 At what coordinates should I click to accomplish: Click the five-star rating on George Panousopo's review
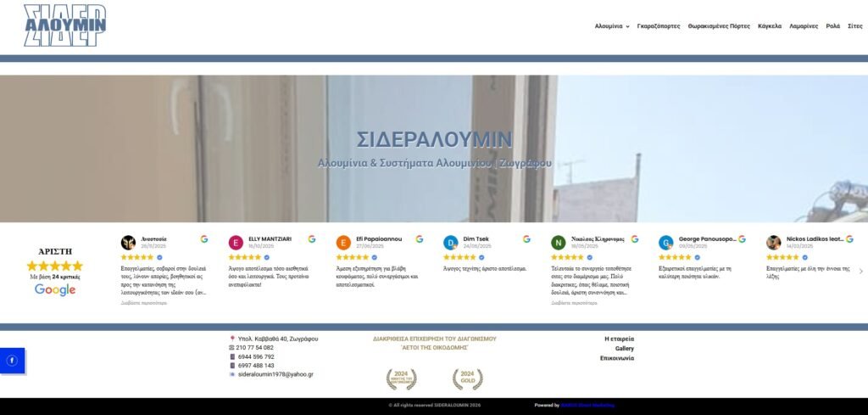tap(675, 257)
